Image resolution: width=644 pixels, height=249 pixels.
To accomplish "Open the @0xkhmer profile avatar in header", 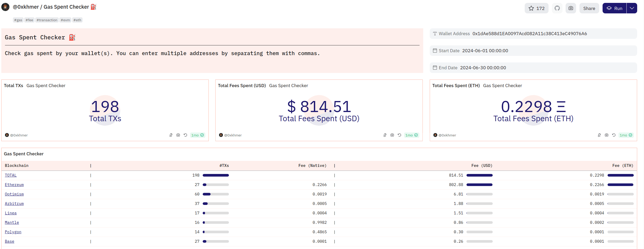I will pyautogui.click(x=5, y=7).
